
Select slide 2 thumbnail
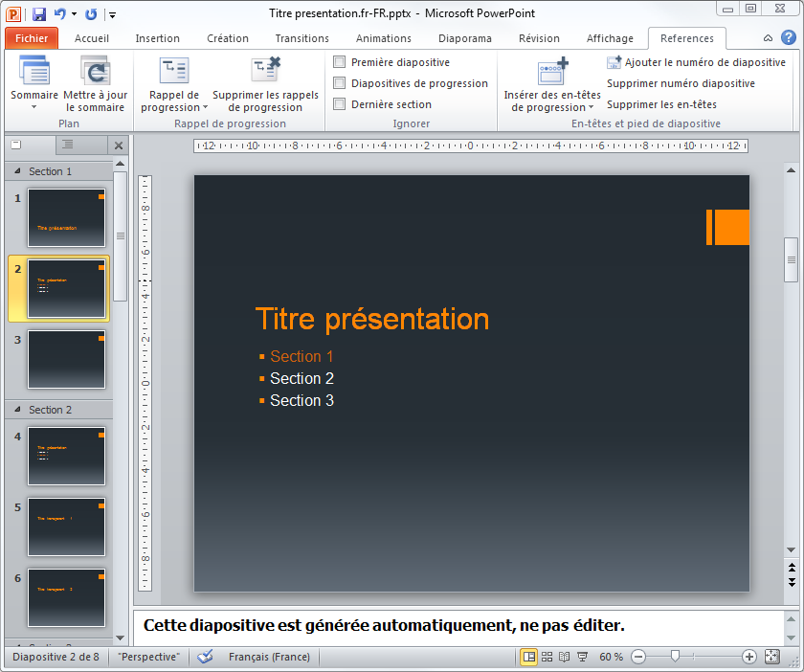[67, 289]
